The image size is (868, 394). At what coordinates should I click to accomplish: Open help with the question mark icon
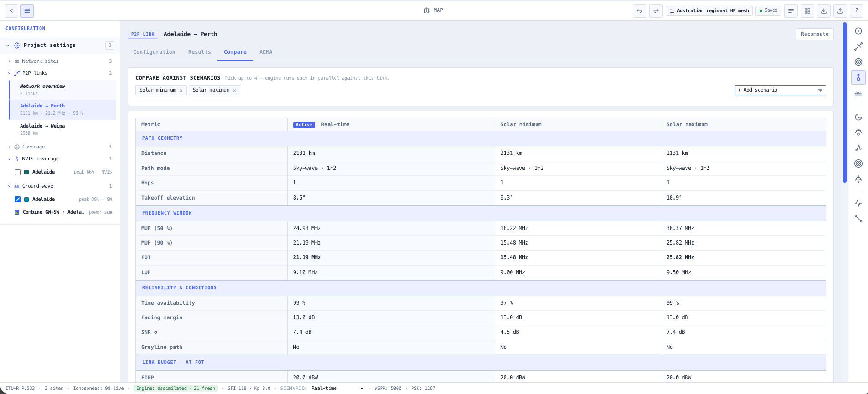pyautogui.click(x=857, y=11)
